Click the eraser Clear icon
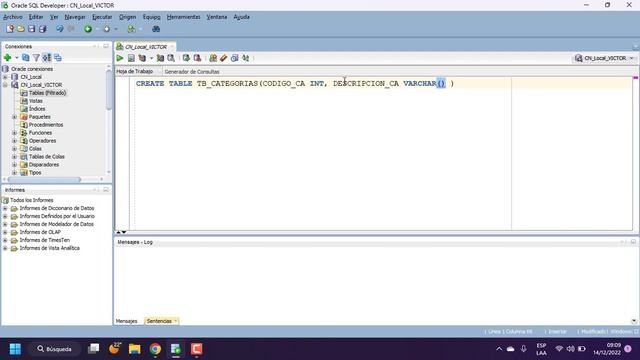640x360 pixels. 223,58
